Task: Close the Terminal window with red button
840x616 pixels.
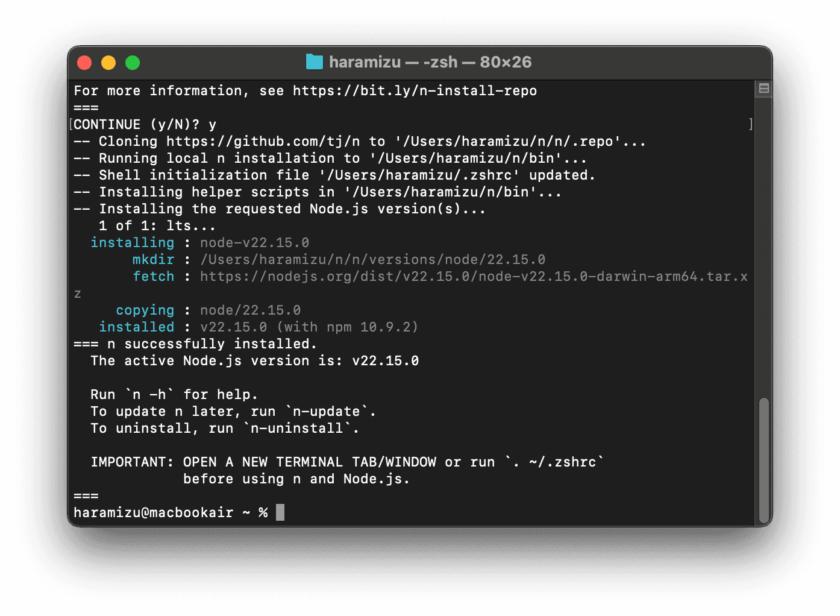Action: pos(84,63)
